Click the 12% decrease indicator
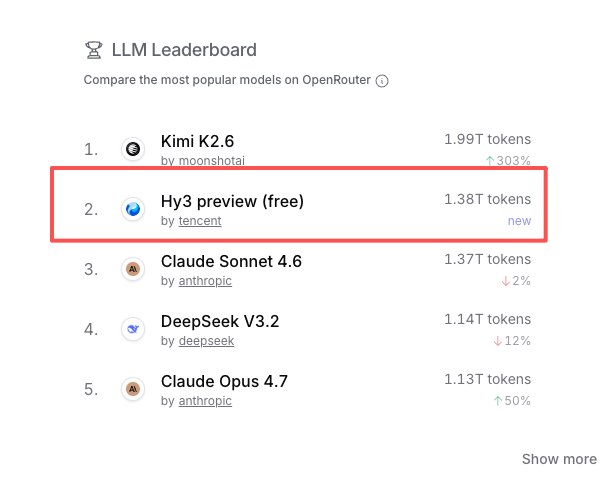This screenshot has width=602, height=493. tap(512, 341)
